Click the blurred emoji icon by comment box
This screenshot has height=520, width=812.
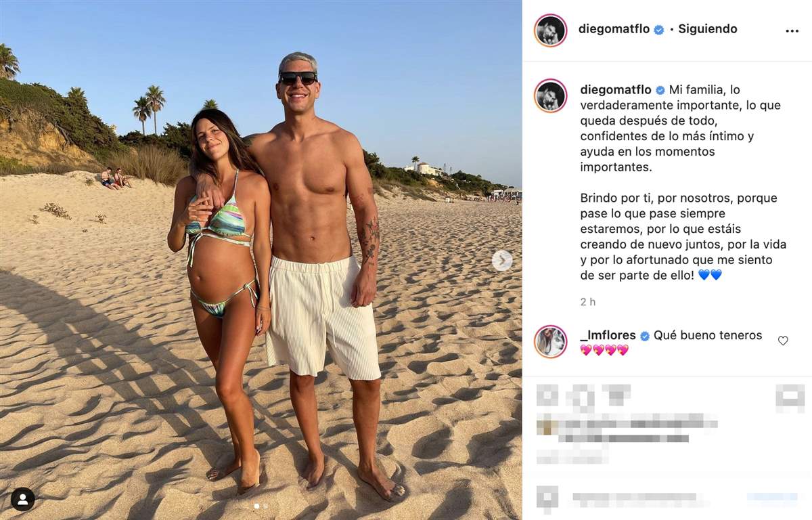[x=547, y=499]
